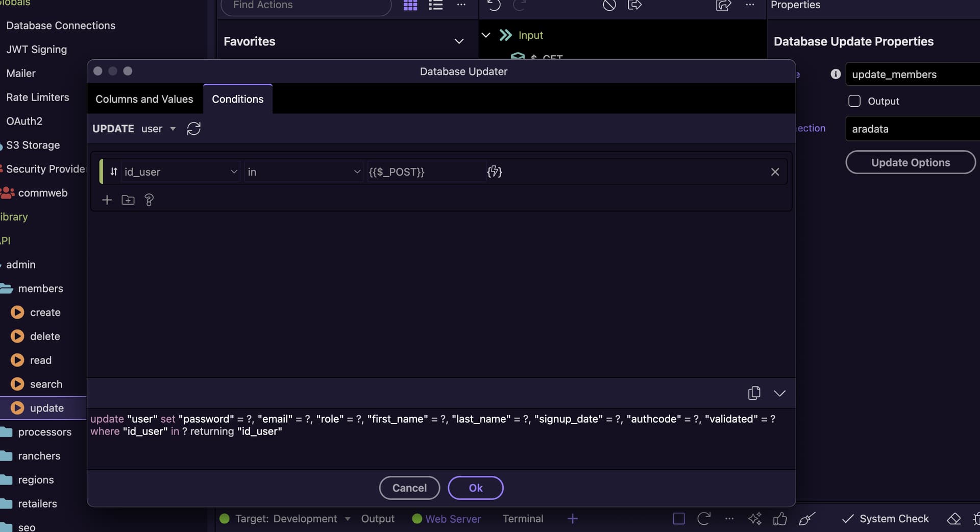Image resolution: width=980 pixels, height=532 pixels.
Task: Open dynamic data picker for condition value
Action: click(494, 172)
